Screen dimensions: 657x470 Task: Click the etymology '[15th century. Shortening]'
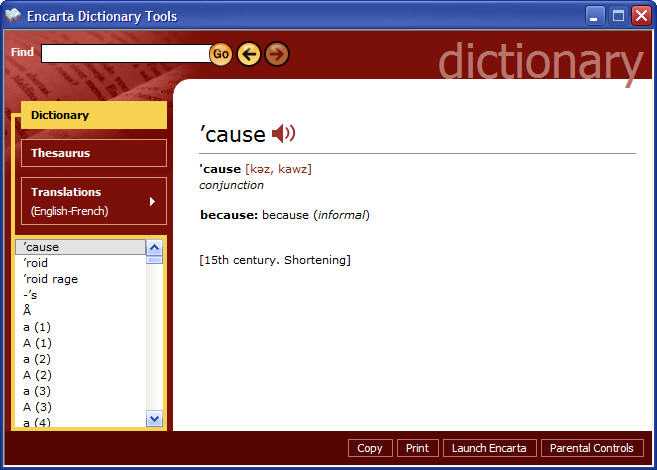point(275,260)
